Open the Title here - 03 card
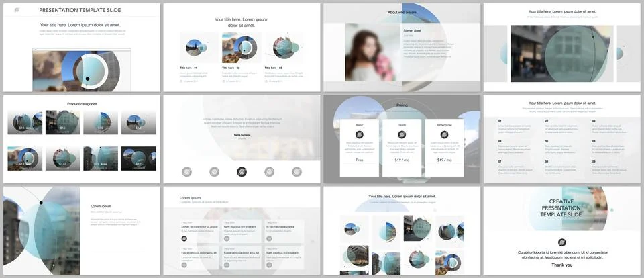 click(x=284, y=57)
